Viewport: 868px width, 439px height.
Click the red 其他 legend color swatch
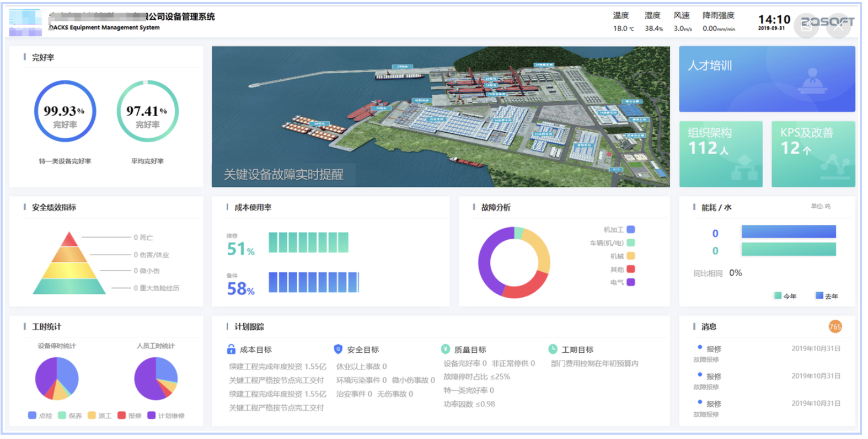tap(631, 269)
